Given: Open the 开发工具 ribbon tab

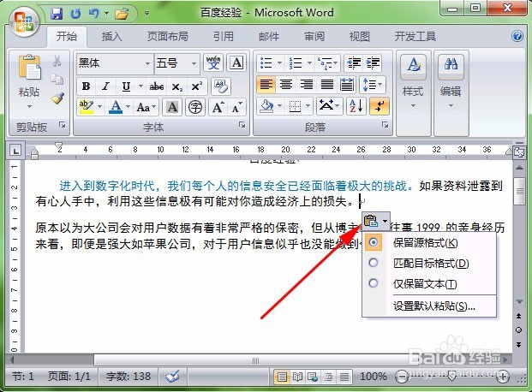Looking at the screenshot, I should tap(415, 36).
